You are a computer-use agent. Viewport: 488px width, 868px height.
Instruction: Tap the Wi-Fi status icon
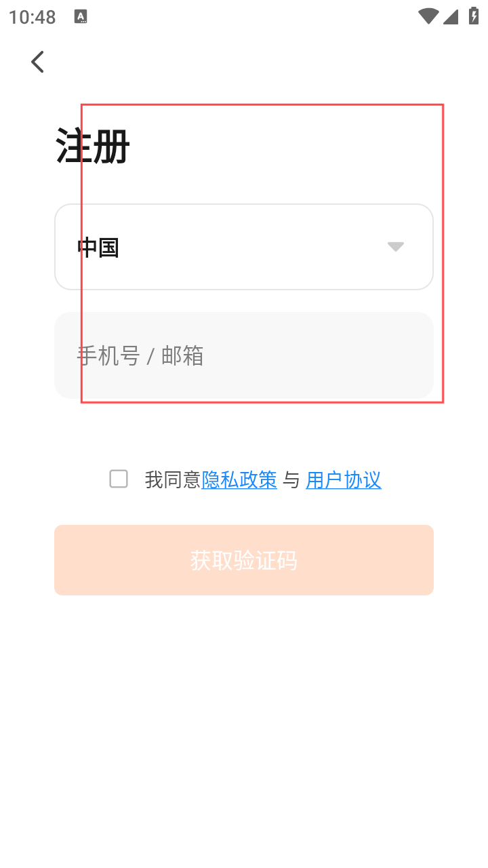point(428,16)
